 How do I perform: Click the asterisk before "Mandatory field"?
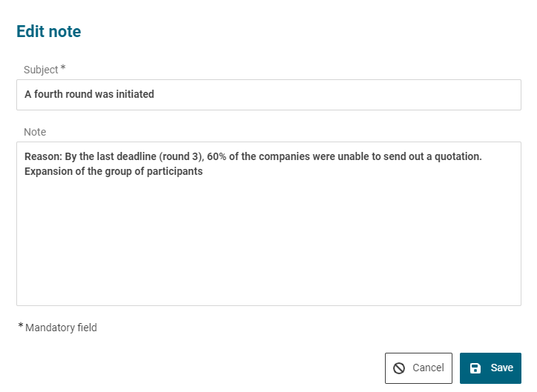tap(21, 326)
